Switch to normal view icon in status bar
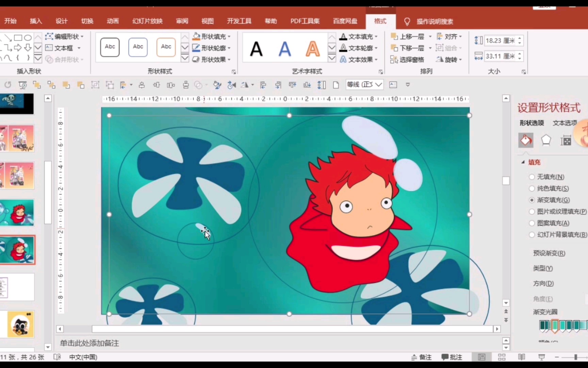This screenshot has width=588, height=368. [x=482, y=357]
